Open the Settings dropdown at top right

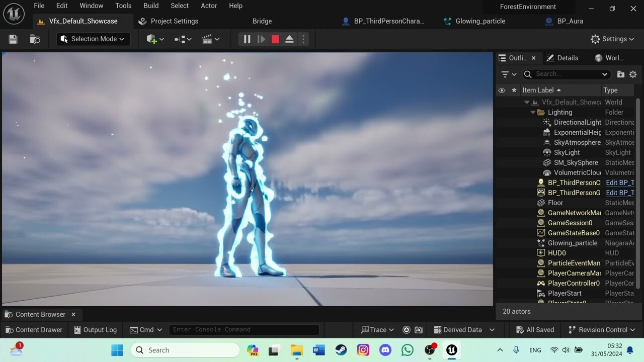click(612, 39)
